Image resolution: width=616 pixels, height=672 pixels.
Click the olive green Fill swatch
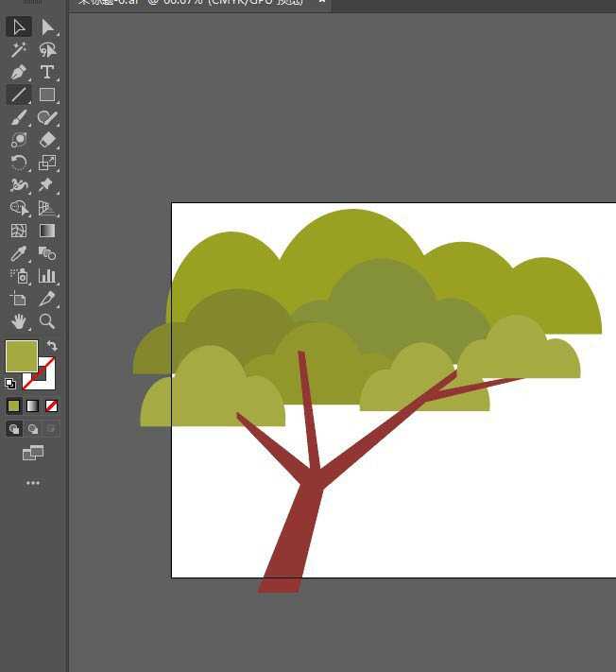click(x=21, y=355)
